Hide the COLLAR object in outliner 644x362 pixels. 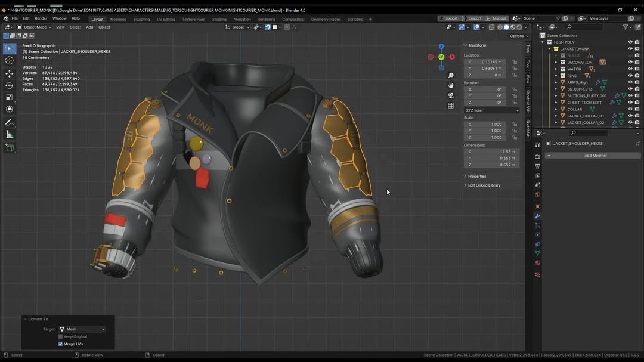click(630, 109)
